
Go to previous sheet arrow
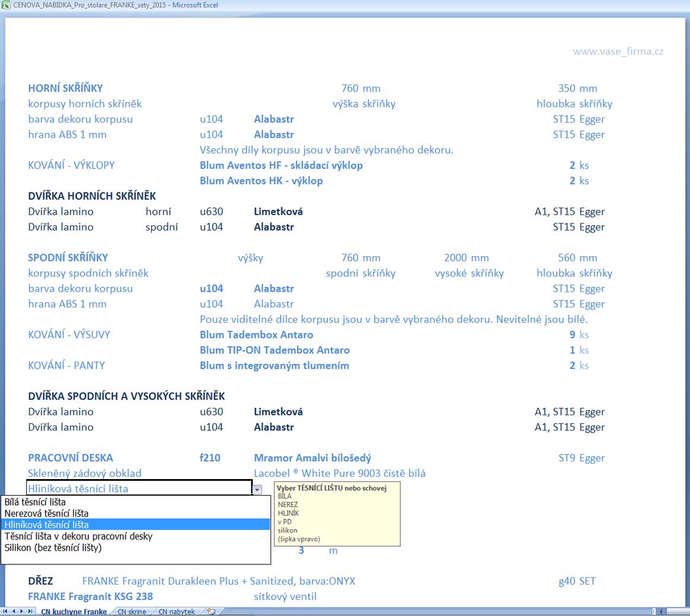tap(13, 611)
